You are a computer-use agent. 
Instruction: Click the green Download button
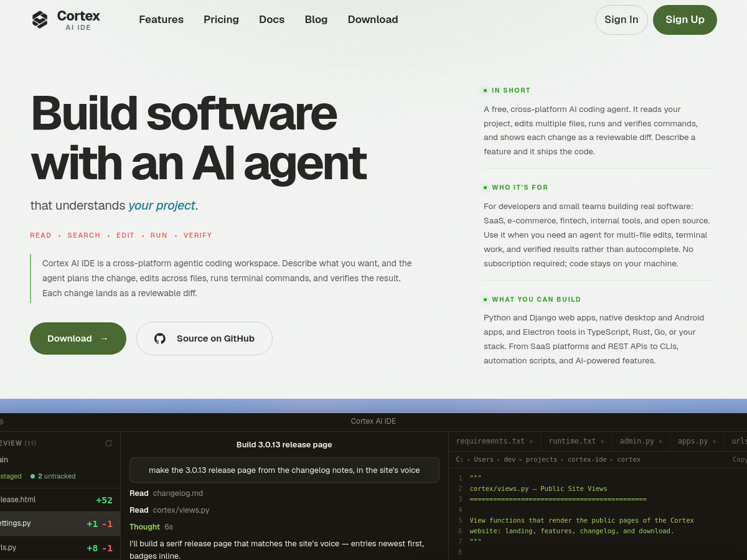pos(78,338)
